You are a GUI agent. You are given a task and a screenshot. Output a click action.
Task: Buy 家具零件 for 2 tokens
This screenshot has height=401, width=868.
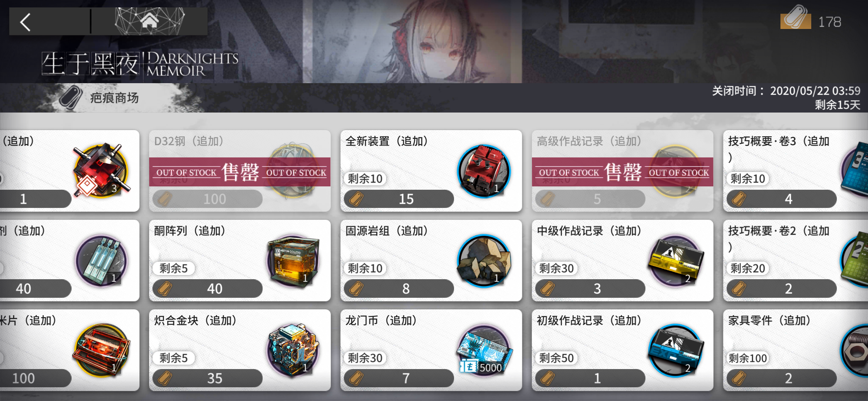781,378
